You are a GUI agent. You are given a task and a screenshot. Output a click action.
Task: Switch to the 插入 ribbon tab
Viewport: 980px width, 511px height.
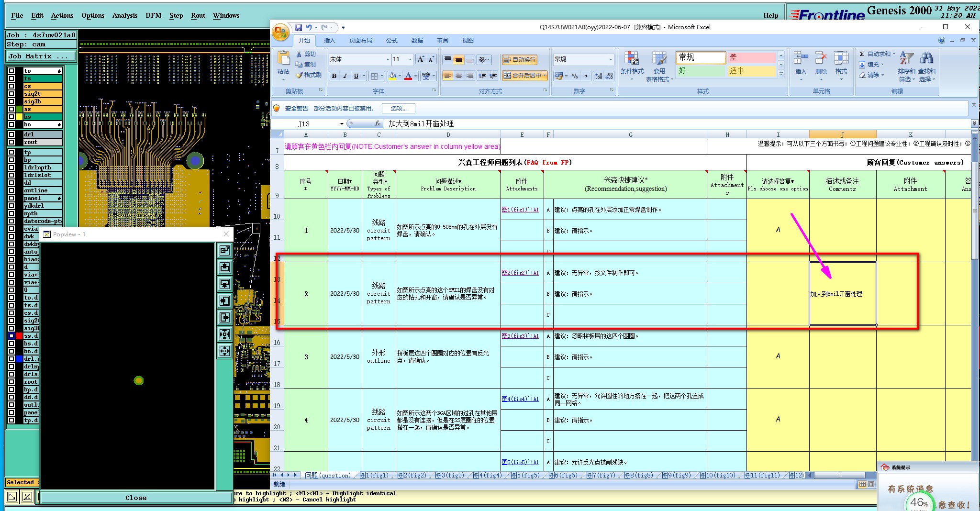pos(329,41)
